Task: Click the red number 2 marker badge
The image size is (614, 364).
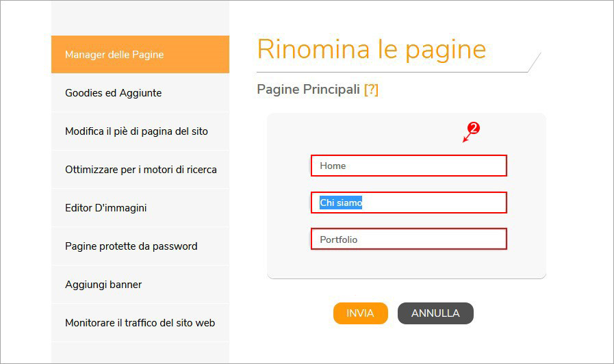Action: pyautogui.click(x=474, y=127)
